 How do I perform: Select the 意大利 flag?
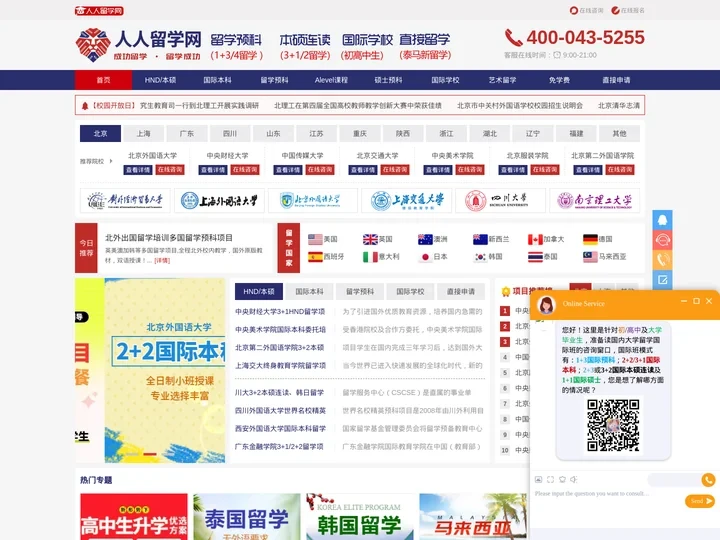coord(370,257)
